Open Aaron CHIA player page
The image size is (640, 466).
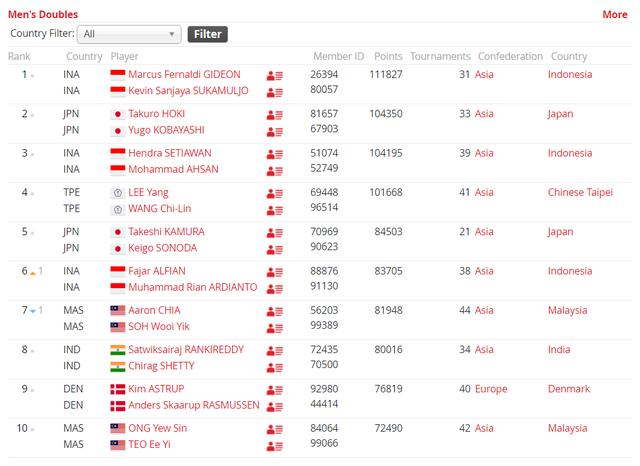pyautogui.click(x=154, y=310)
